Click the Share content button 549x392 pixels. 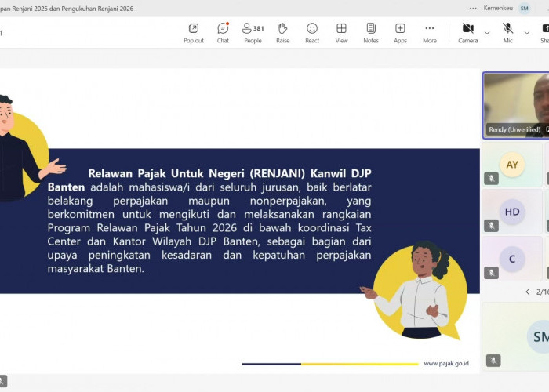tap(545, 33)
